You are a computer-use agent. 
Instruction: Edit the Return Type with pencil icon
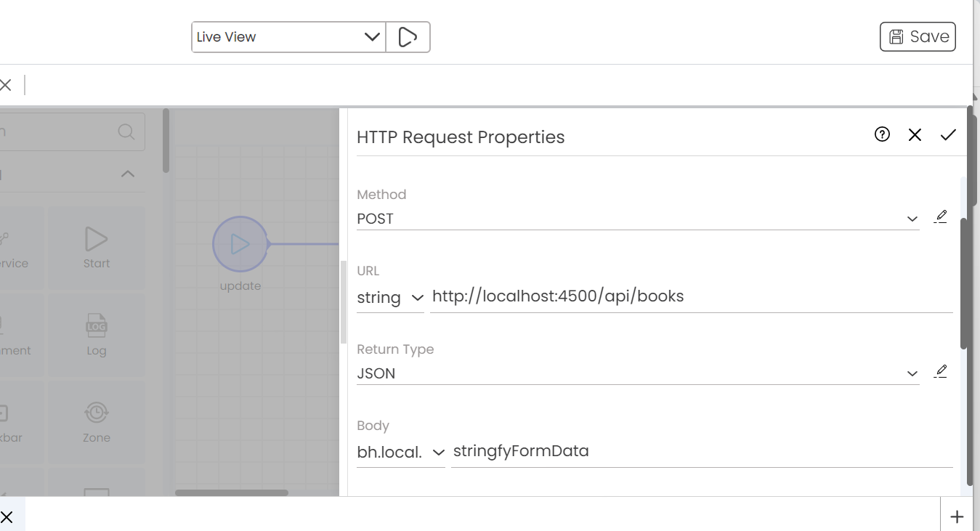pos(941,371)
